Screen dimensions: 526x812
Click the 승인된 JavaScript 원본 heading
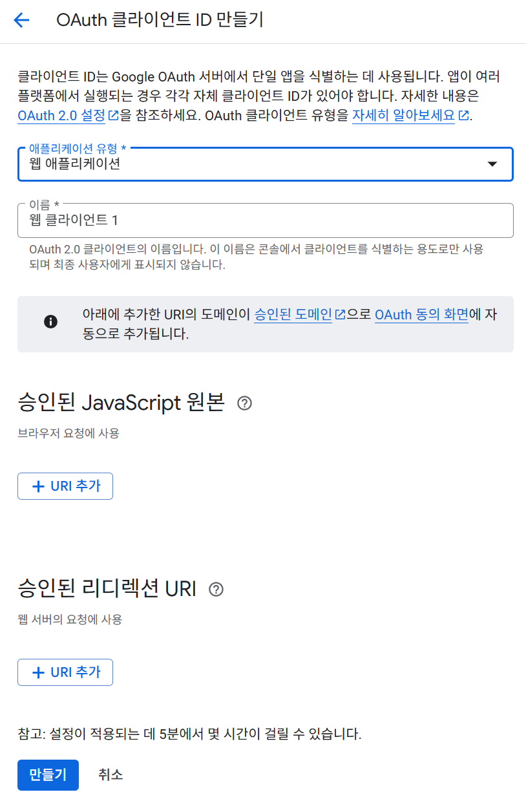coord(121,403)
